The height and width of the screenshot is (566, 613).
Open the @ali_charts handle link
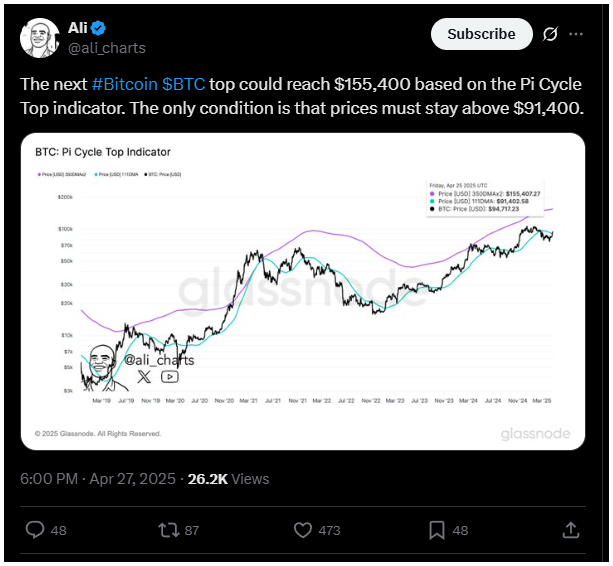[x=107, y=48]
